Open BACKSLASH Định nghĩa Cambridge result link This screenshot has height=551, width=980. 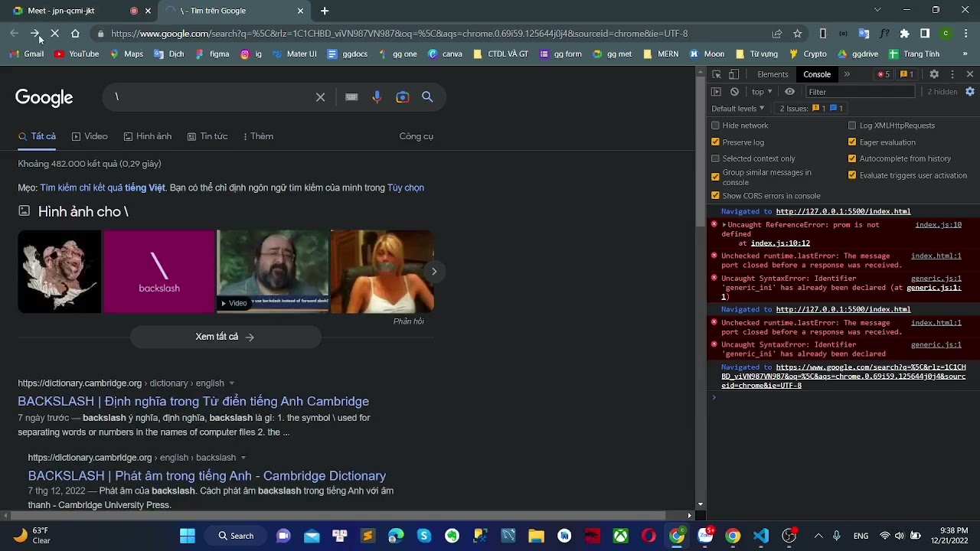(194, 401)
